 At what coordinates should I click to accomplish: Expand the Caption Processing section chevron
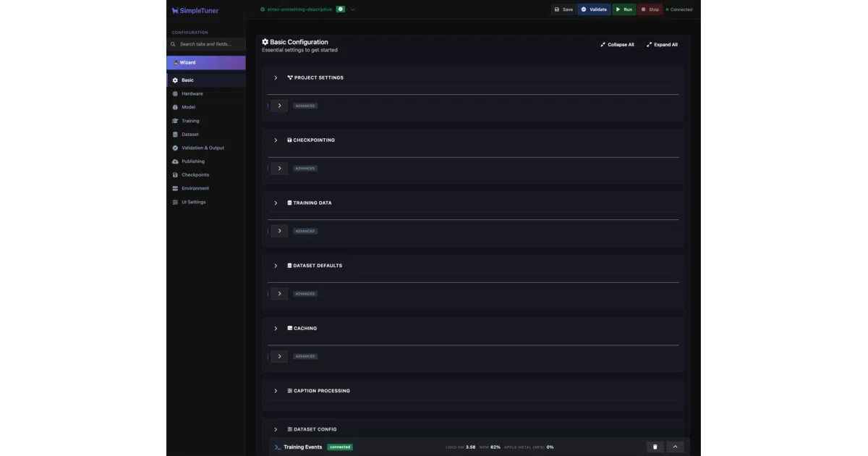[x=276, y=391]
